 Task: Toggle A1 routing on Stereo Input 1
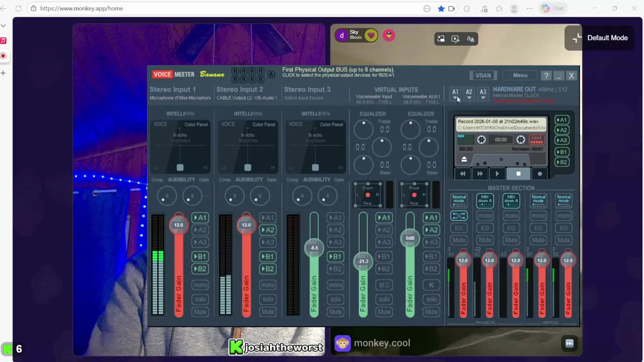pos(200,218)
